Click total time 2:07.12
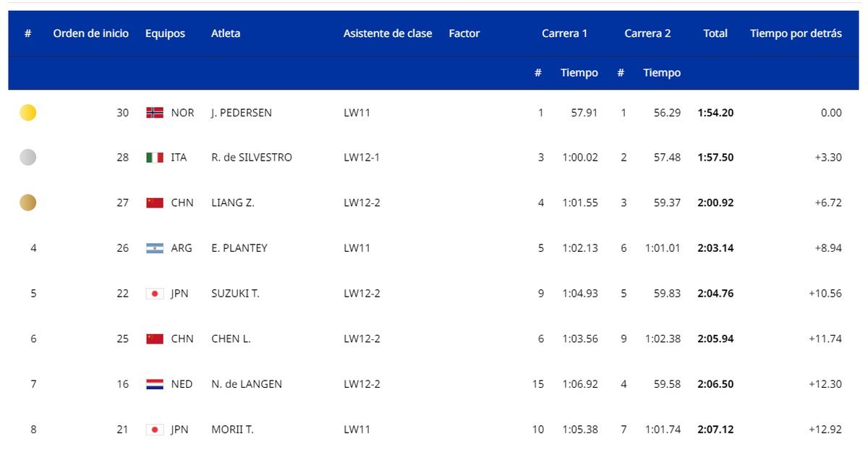 click(716, 430)
